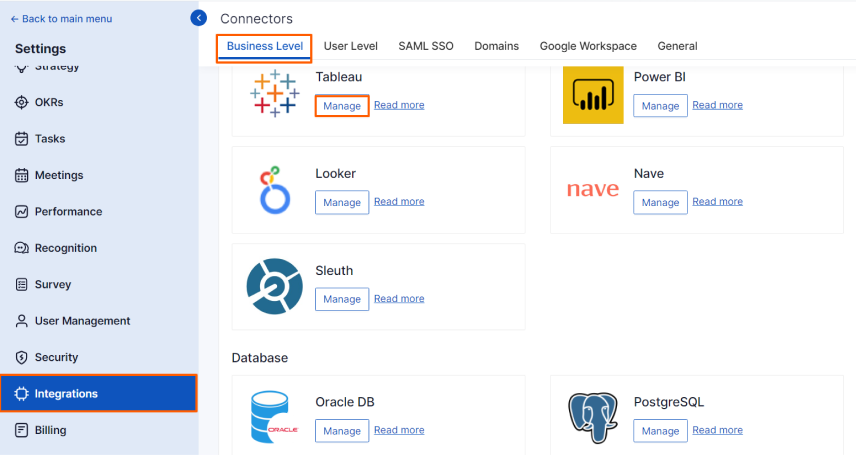This screenshot has width=856, height=455.
Task: Manage the Tableau connector
Action: point(342,106)
